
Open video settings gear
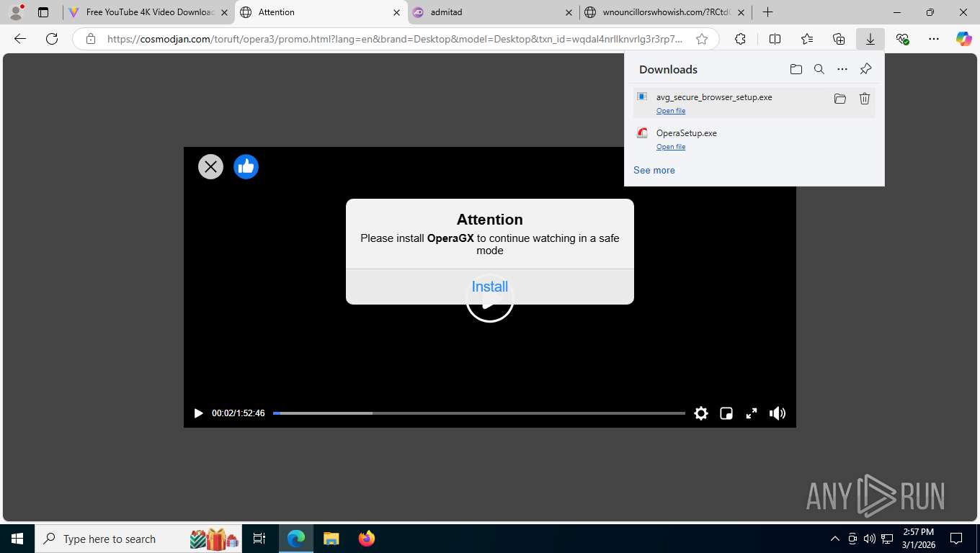[x=701, y=413]
